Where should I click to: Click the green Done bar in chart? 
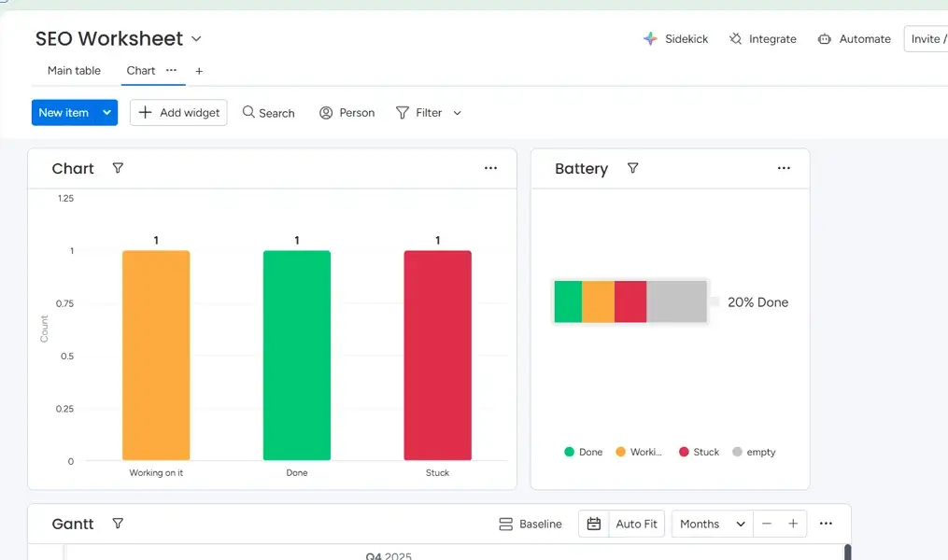click(297, 355)
